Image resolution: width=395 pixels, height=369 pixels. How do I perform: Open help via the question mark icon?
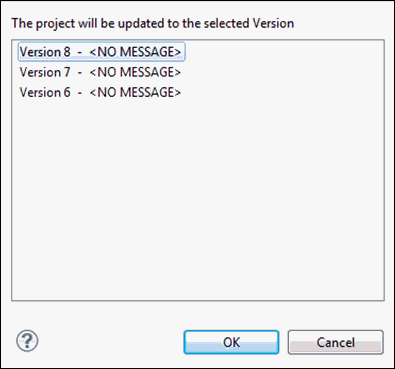point(27,341)
